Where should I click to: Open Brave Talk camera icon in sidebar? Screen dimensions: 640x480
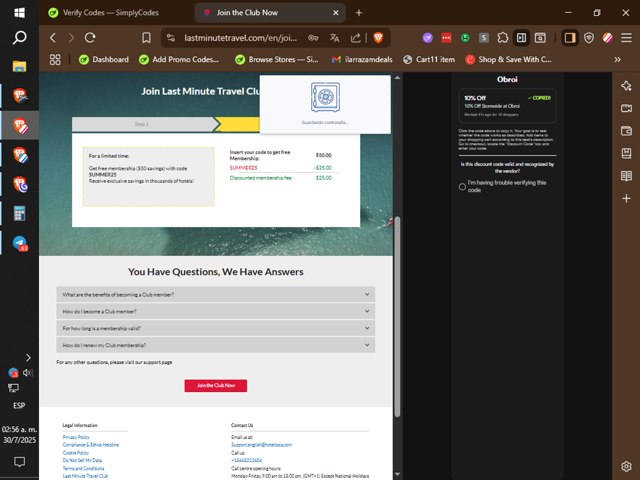(x=626, y=108)
